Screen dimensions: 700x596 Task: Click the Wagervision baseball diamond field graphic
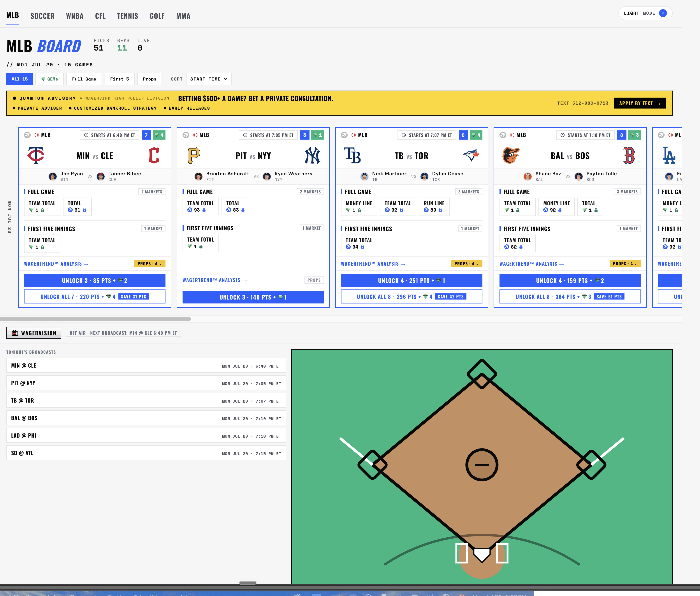click(x=482, y=467)
